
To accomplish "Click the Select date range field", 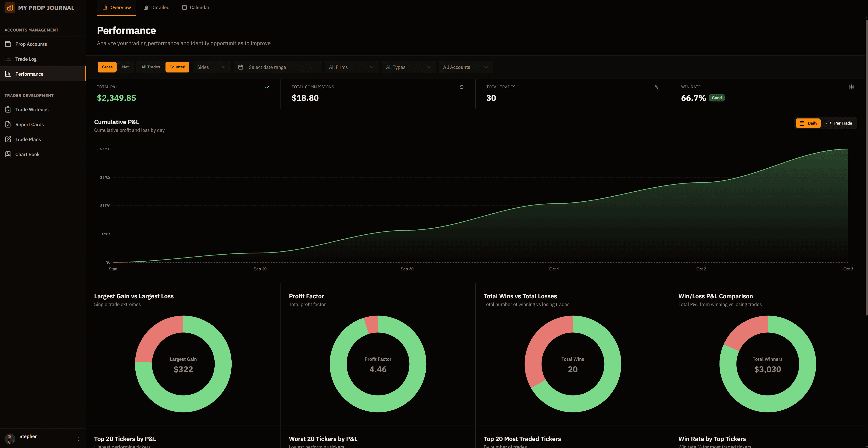I will pos(278,67).
